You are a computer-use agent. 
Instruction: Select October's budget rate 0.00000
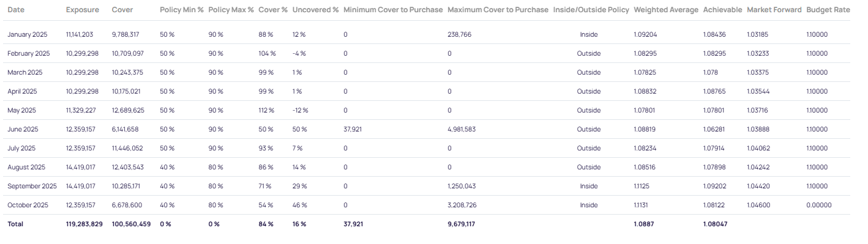(819, 205)
